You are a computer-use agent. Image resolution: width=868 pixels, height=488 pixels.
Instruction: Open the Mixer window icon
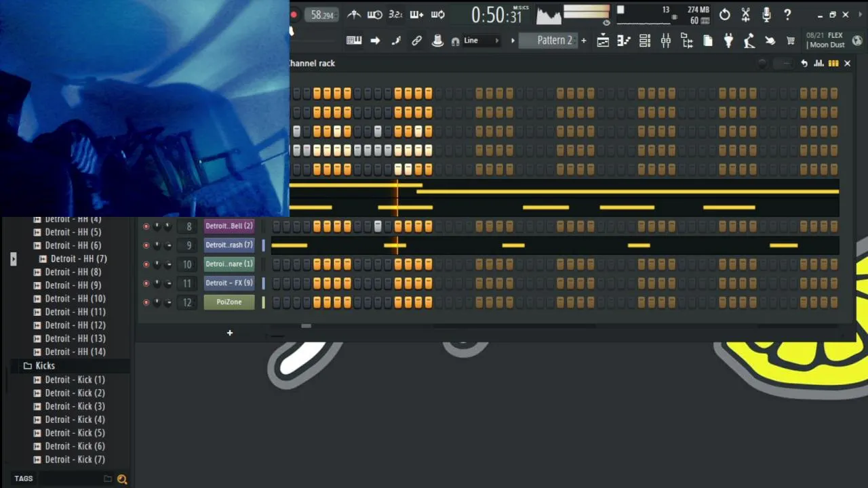point(666,41)
